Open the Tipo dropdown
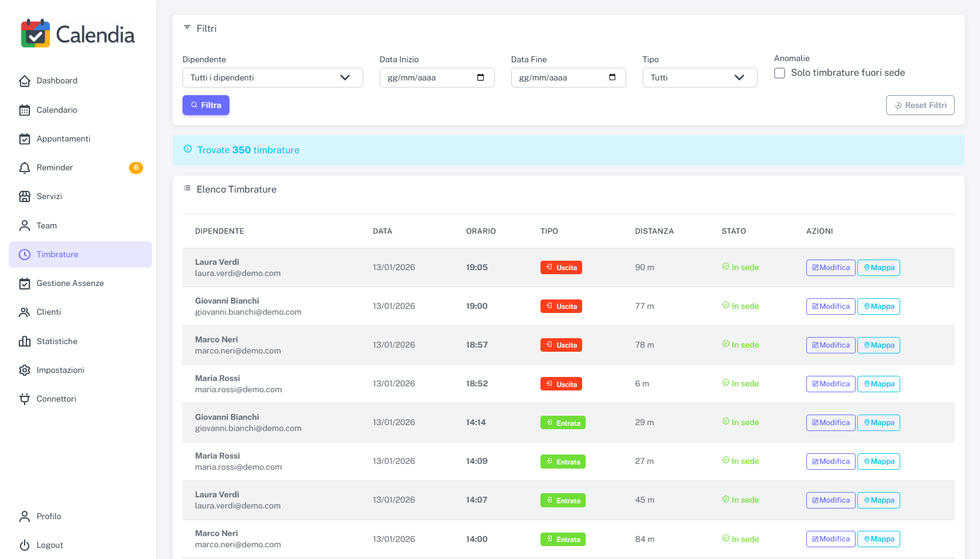 pos(699,78)
